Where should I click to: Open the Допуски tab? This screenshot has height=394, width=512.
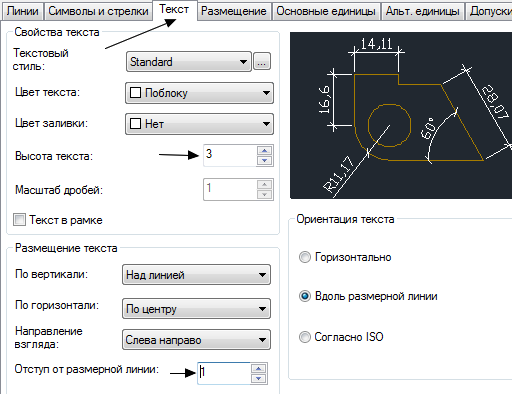[489, 11]
